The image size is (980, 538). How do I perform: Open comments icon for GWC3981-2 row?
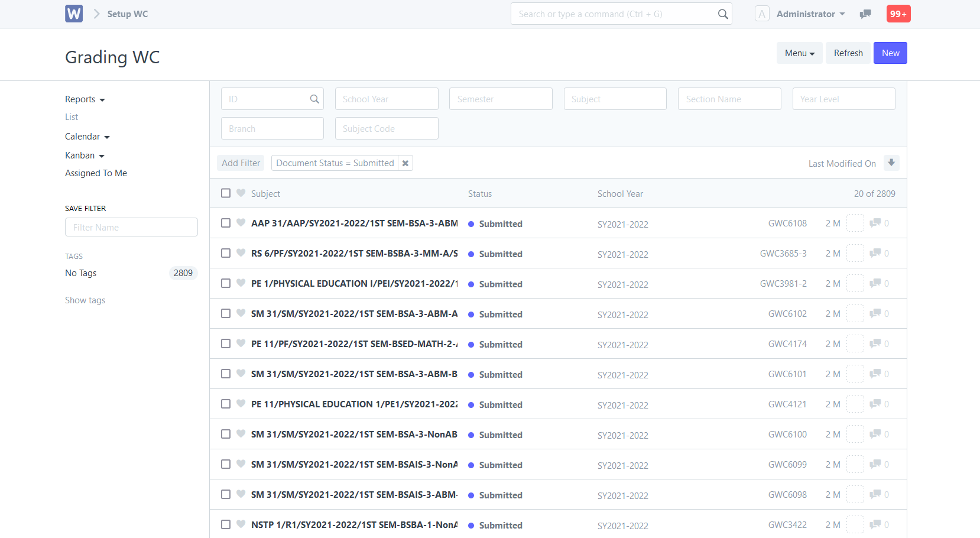875,283
